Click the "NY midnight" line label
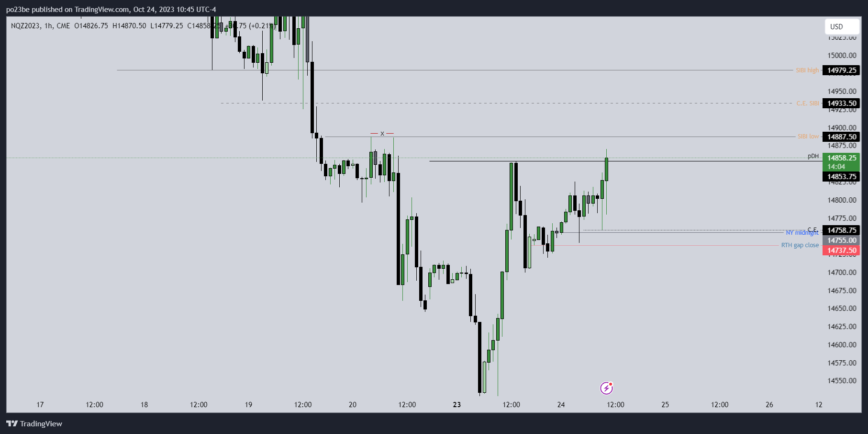 (x=801, y=233)
